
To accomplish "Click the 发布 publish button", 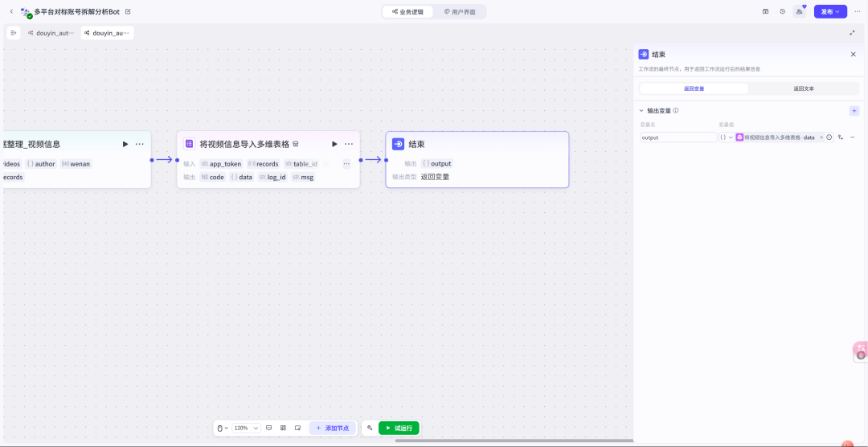I will click(x=830, y=11).
